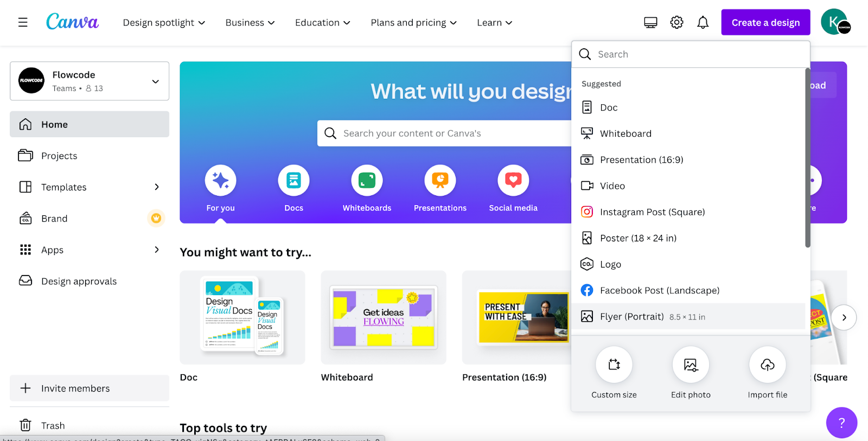Focus the design type Search field
Image resolution: width=868 pixels, height=441 pixels.
coord(691,54)
